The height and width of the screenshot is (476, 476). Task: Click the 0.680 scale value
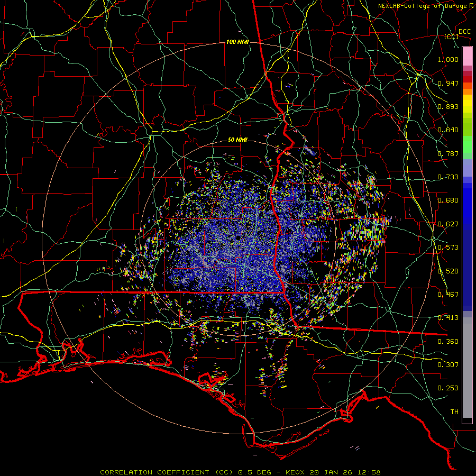pos(448,200)
